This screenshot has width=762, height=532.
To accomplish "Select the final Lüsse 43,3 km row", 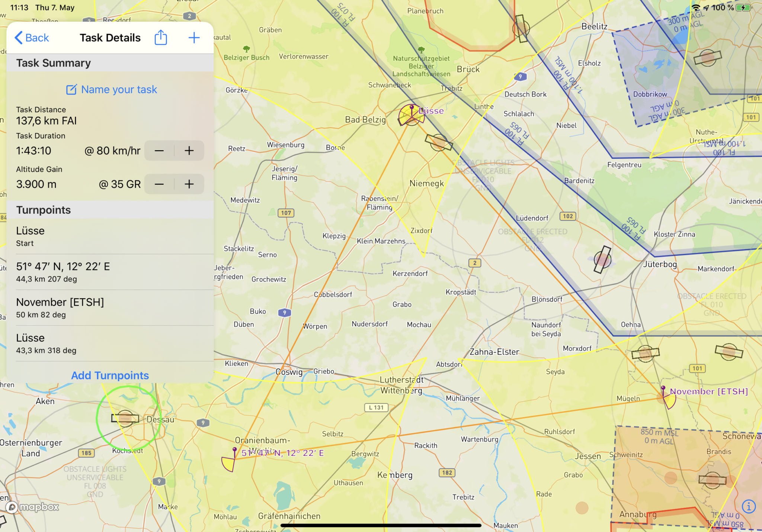I will [110, 343].
